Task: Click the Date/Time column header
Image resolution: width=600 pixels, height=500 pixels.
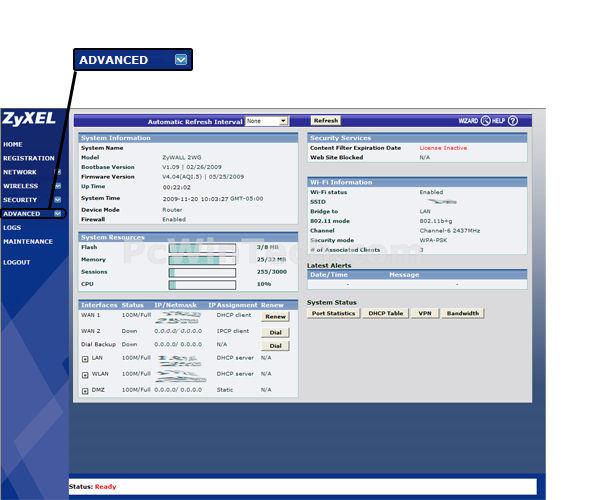Action: (x=329, y=275)
